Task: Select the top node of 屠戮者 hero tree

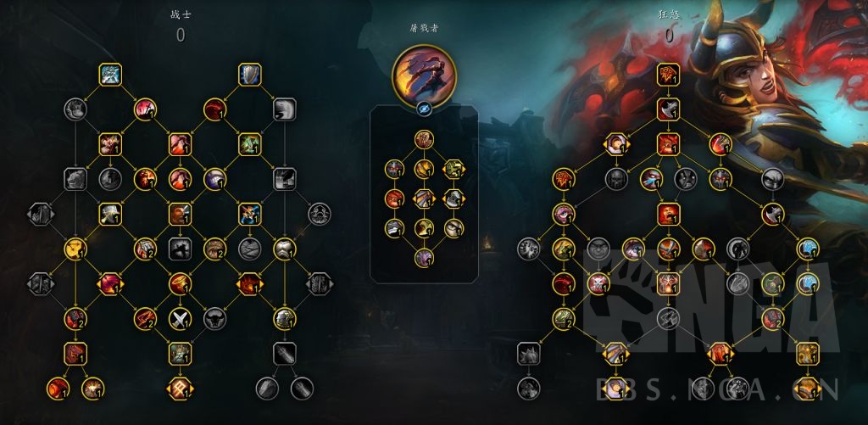Action: [x=424, y=139]
